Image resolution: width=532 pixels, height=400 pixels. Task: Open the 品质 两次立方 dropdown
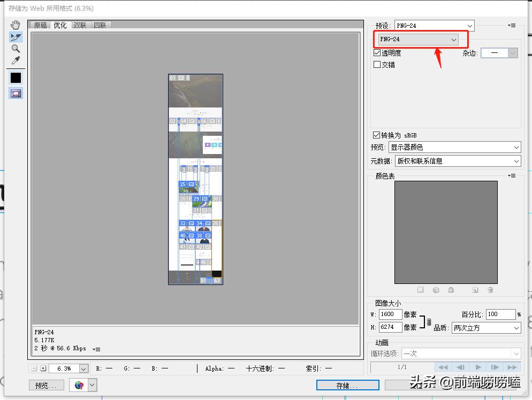click(x=486, y=328)
